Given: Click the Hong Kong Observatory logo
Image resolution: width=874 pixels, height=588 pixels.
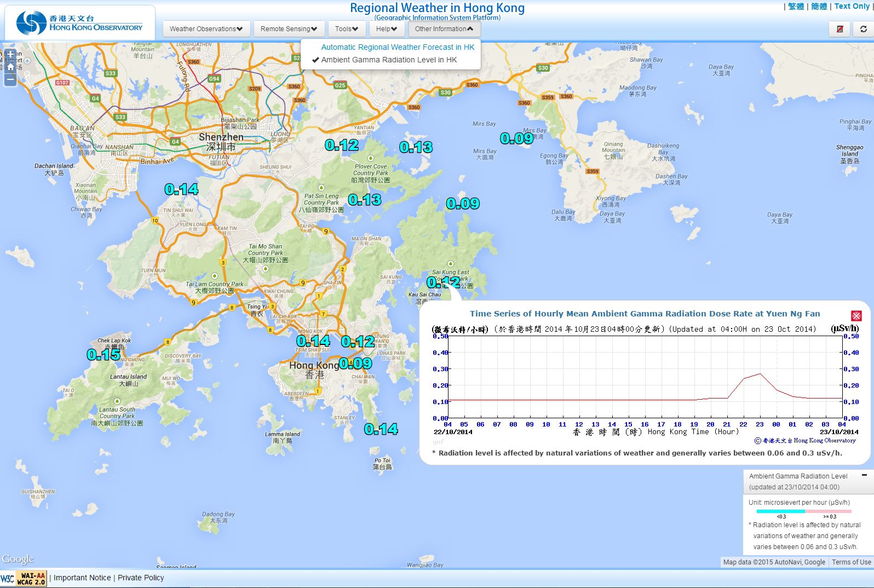Looking at the screenshot, I should (80, 22).
